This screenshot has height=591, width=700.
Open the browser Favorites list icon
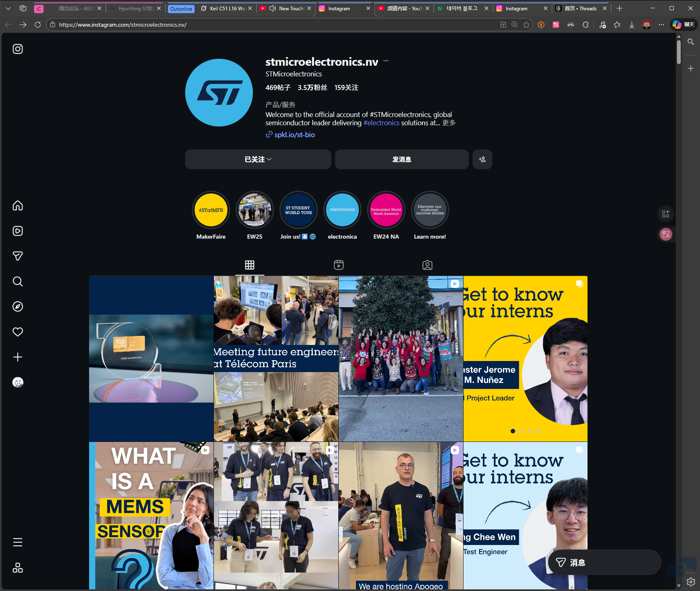click(x=617, y=25)
